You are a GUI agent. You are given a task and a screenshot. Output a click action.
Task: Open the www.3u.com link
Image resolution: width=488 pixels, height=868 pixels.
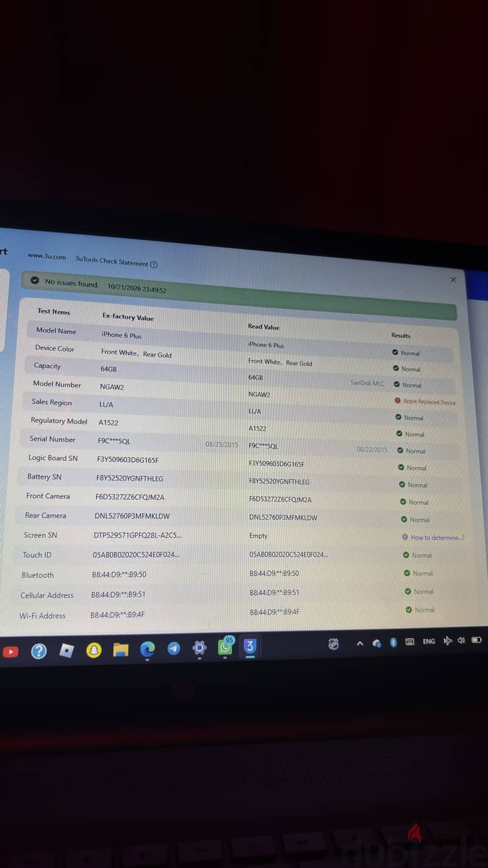point(47,256)
